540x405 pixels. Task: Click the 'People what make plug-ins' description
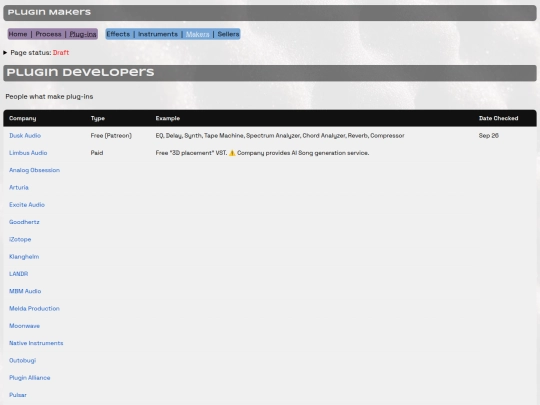coord(49,97)
